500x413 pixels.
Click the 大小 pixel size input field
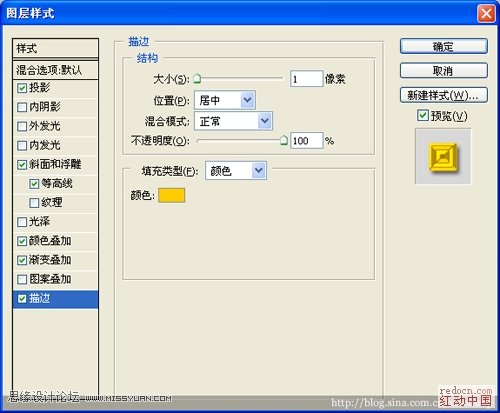click(306, 79)
